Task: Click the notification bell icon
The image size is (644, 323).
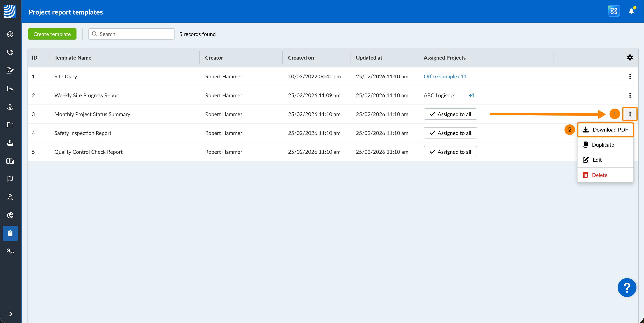Action: [631, 11]
